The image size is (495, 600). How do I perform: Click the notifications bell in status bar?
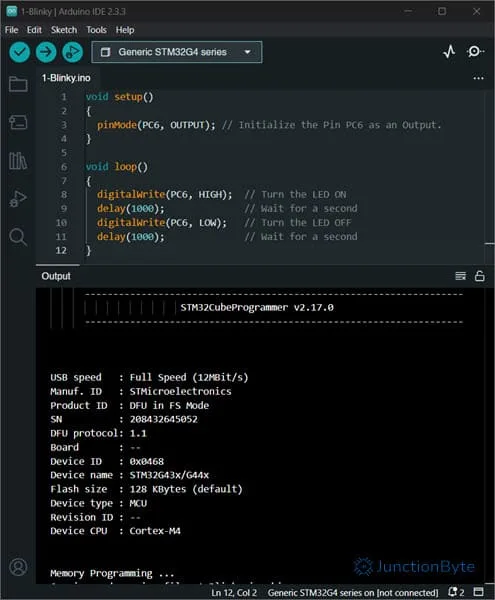point(456,592)
